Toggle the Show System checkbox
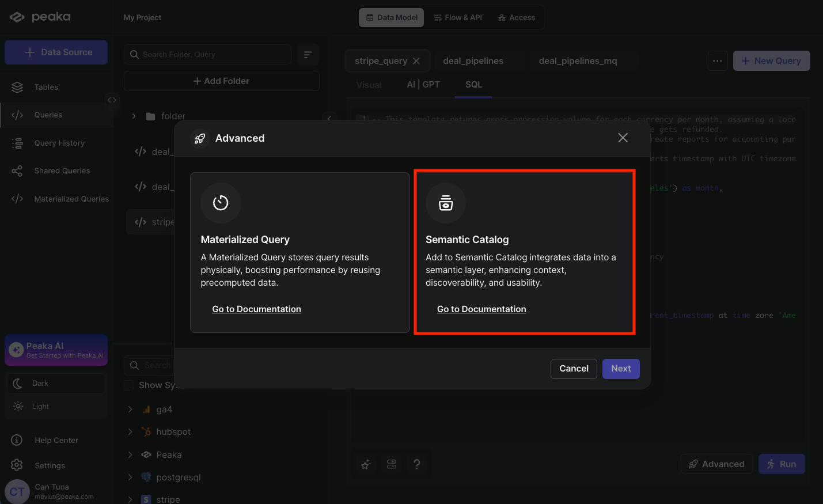823x504 pixels. coord(129,385)
